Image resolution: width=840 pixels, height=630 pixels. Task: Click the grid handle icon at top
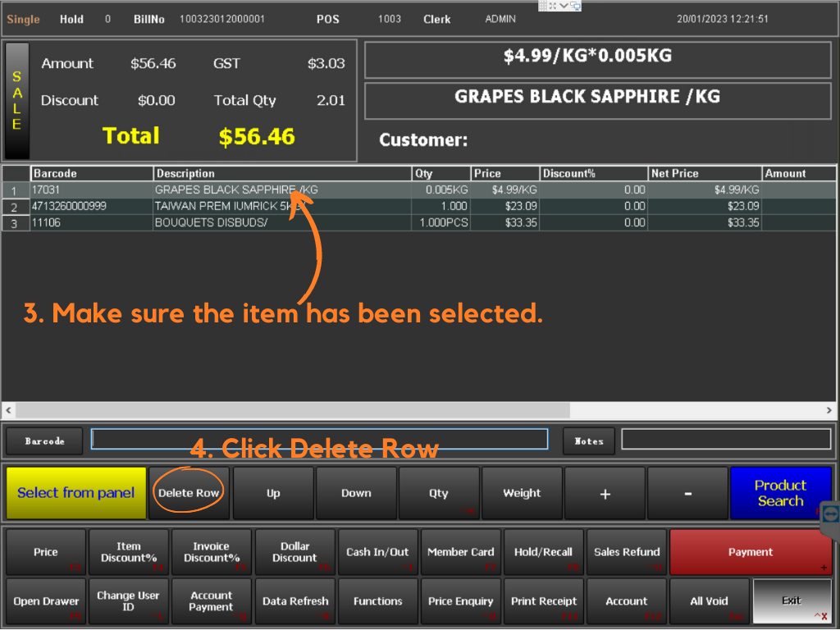[x=543, y=6]
